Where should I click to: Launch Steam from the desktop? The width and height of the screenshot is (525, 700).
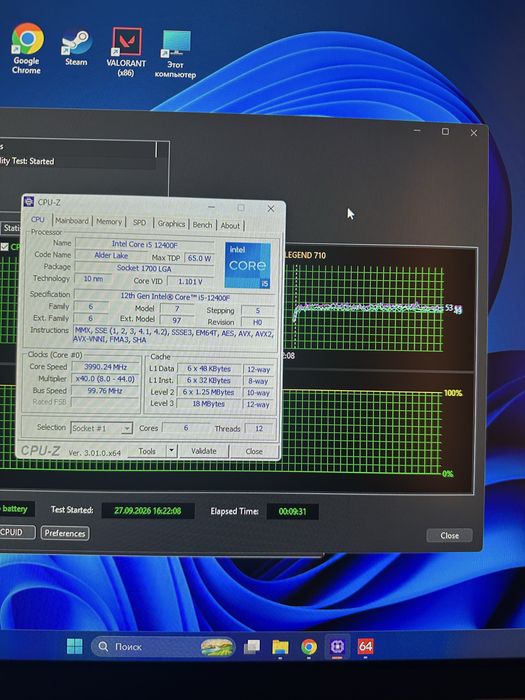point(76,48)
